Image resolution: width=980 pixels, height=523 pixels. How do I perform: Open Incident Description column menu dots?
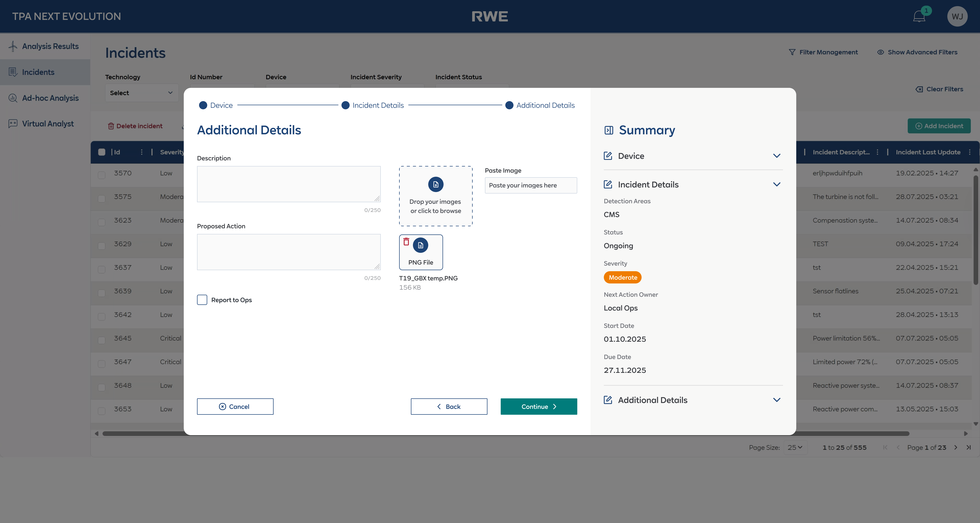pos(877,152)
